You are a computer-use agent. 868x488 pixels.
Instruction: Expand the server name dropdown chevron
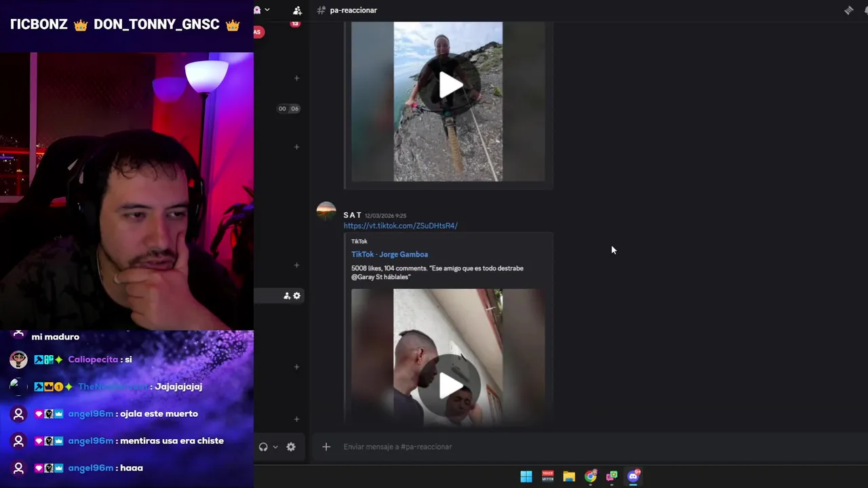[267, 9]
